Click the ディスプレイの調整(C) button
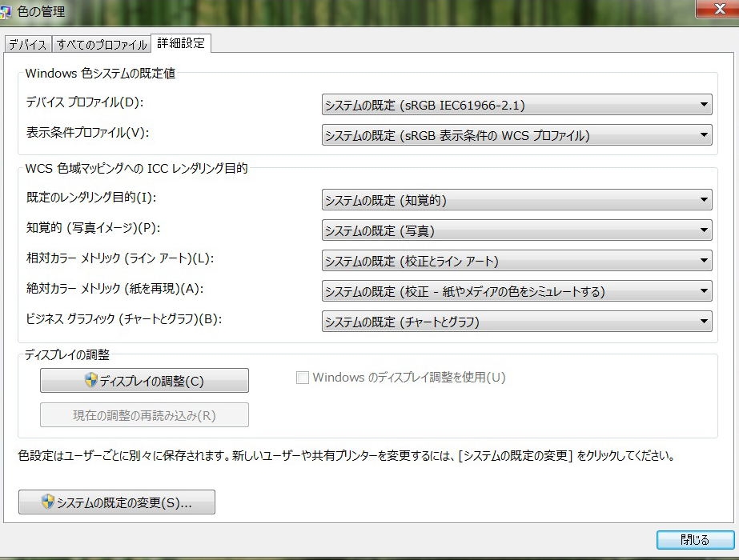 tap(144, 381)
